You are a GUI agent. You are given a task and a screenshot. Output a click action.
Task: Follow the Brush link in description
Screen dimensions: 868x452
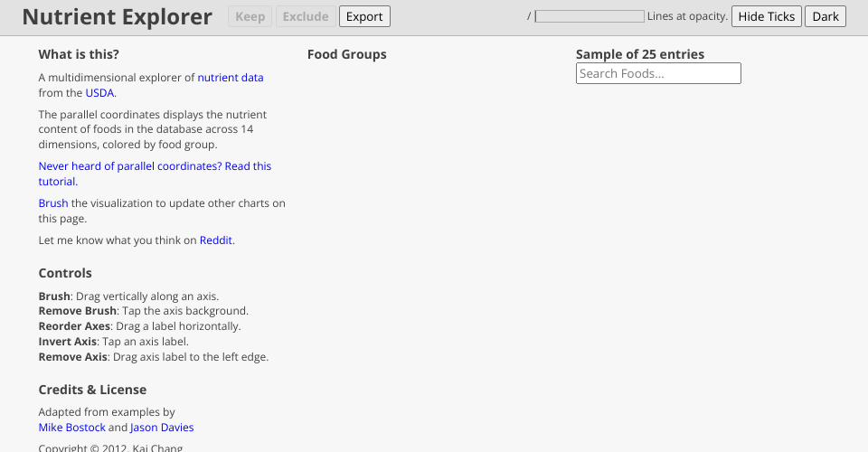[52, 203]
